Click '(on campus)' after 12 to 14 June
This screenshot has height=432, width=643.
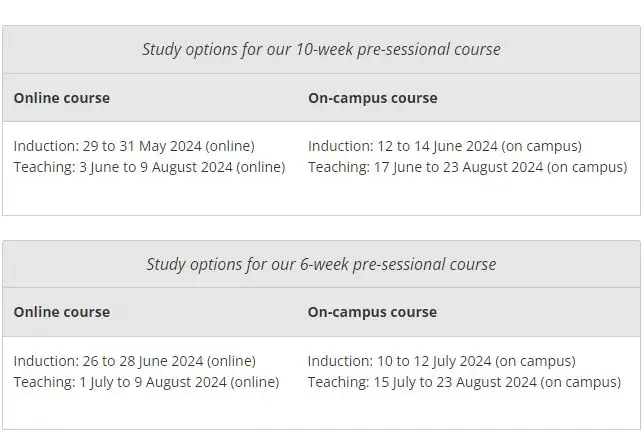click(x=541, y=146)
